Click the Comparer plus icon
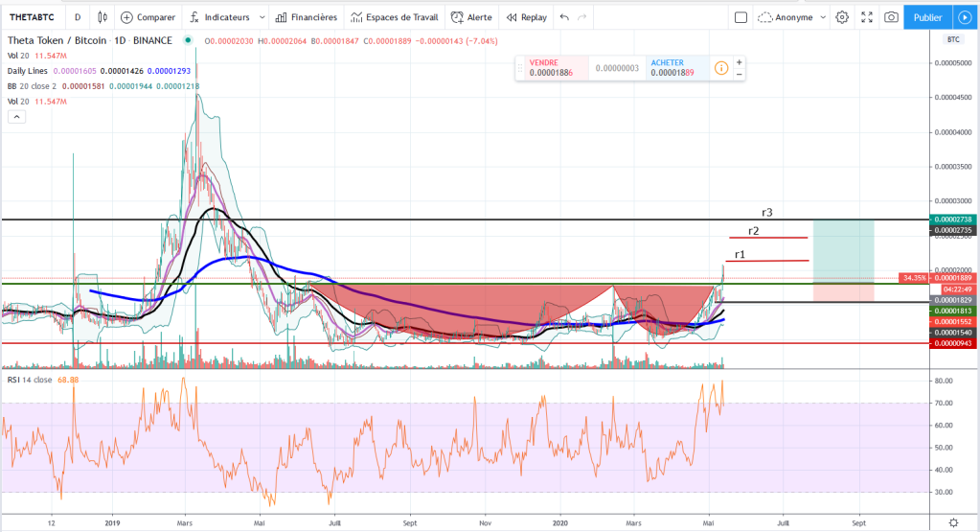This screenshot has width=980, height=532. (126, 17)
